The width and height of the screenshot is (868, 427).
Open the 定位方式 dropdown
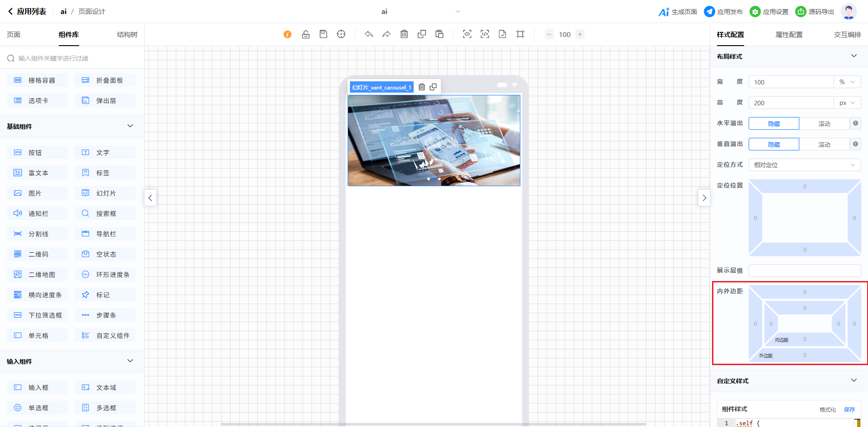pyautogui.click(x=804, y=165)
